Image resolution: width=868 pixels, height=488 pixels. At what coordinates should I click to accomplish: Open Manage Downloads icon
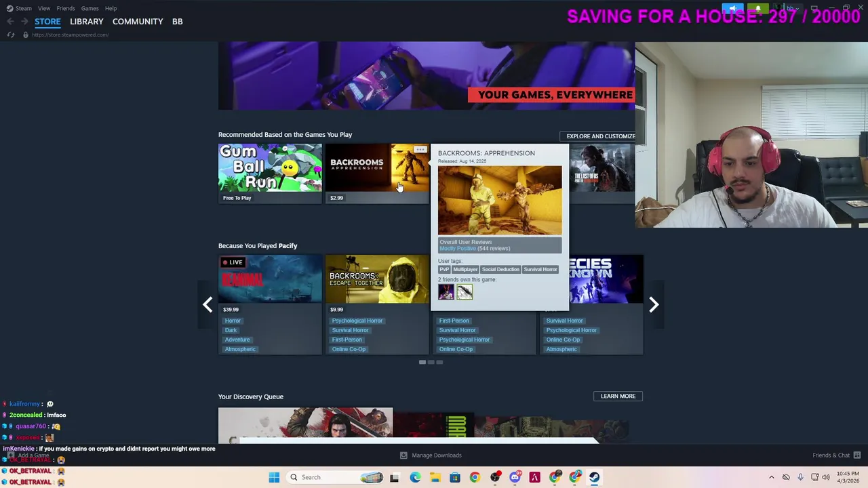pos(403,455)
